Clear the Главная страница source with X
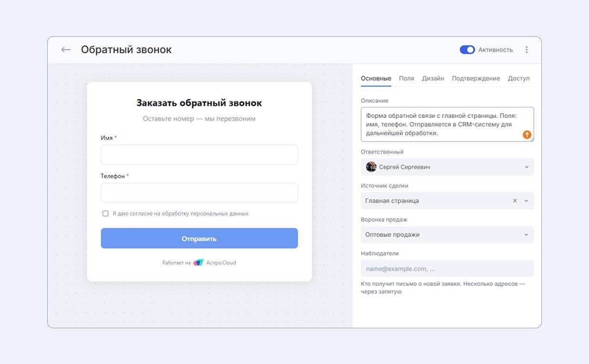The height and width of the screenshot is (364, 589). (515, 201)
